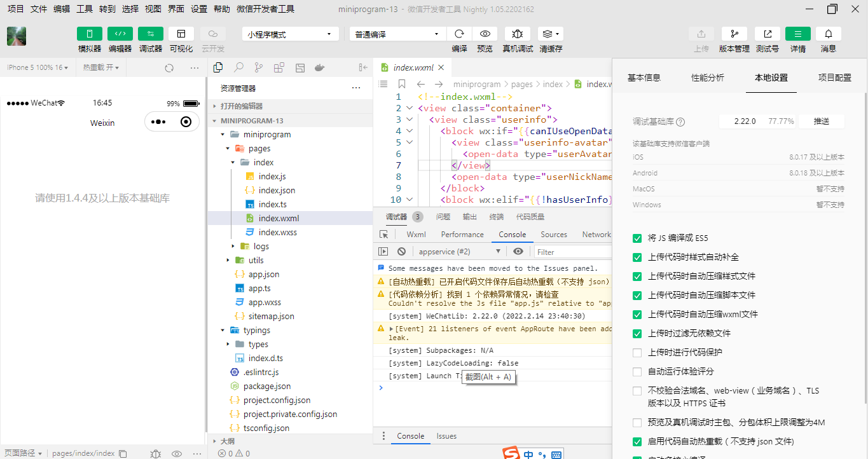The image size is (868, 459).
Task: Go back with the editor left arrow
Action: [x=421, y=84]
